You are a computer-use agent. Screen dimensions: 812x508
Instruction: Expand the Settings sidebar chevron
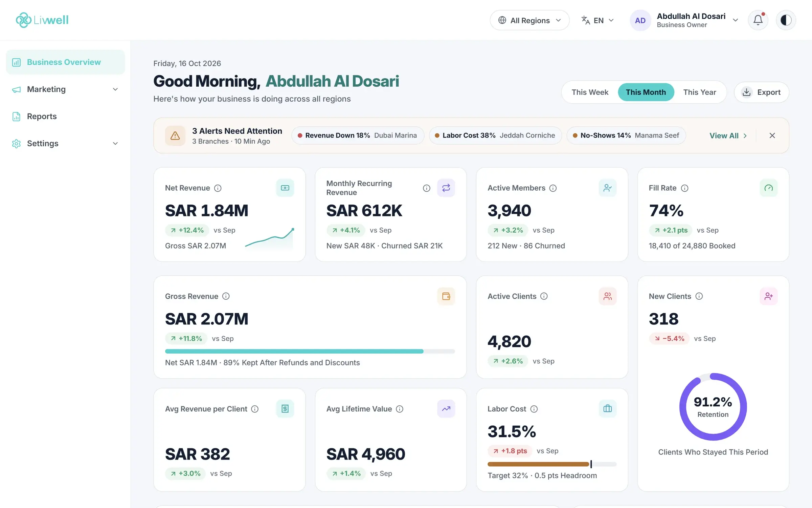[x=115, y=143]
